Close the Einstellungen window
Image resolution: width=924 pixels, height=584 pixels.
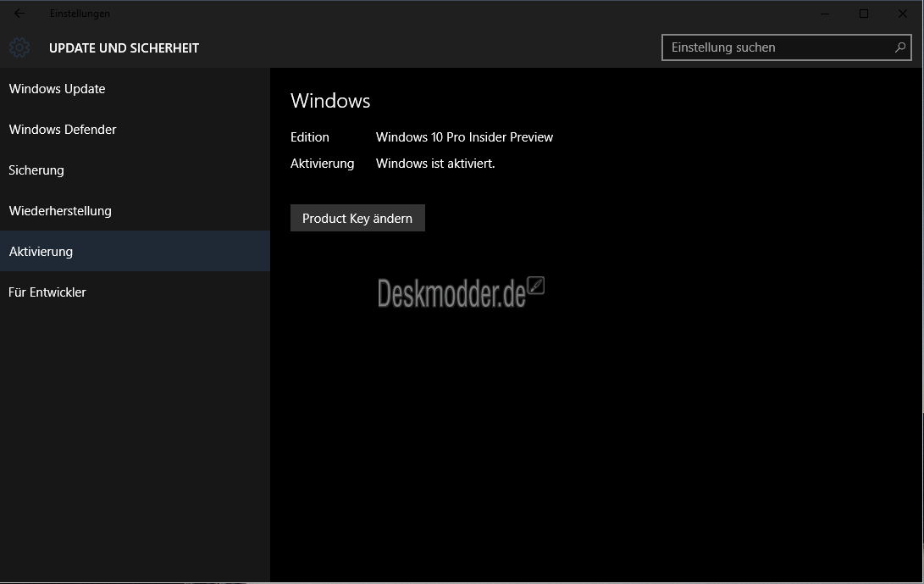[x=902, y=14]
